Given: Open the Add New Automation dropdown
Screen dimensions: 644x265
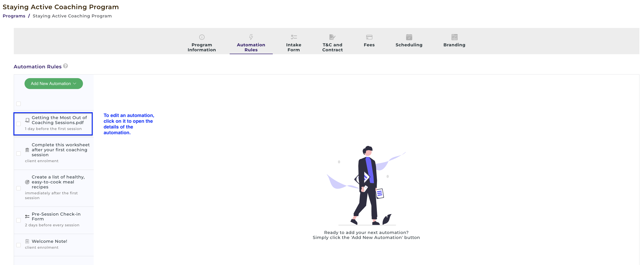Looking at the screenshot, I should pos(54,83).
